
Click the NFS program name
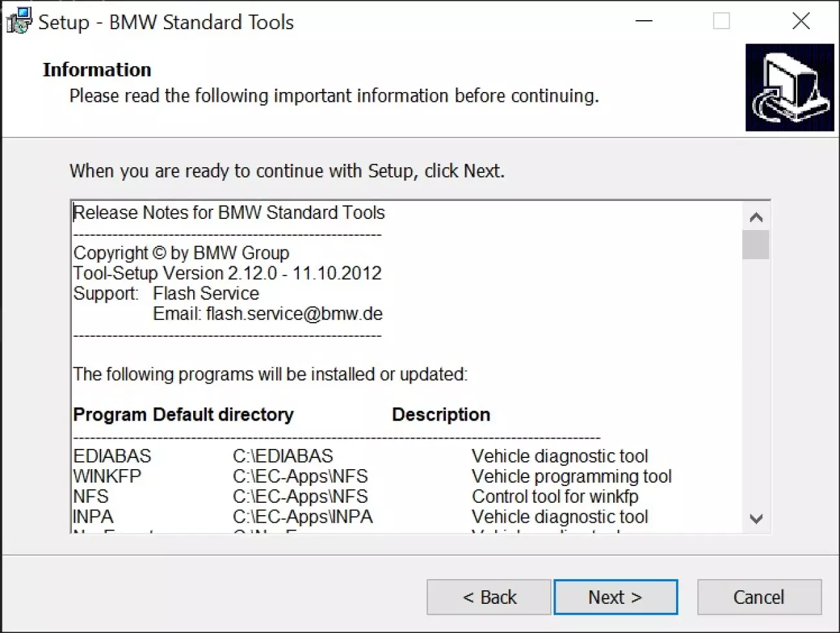point(91,496)
